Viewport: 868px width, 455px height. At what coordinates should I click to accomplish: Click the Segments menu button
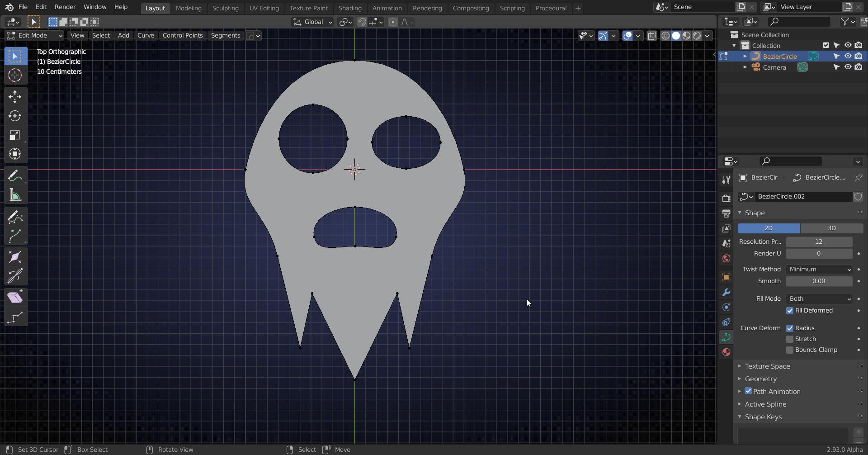225,35
